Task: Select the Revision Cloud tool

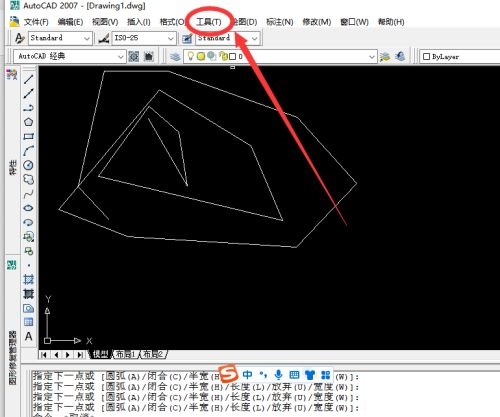Action: click(x=29, y=179)
